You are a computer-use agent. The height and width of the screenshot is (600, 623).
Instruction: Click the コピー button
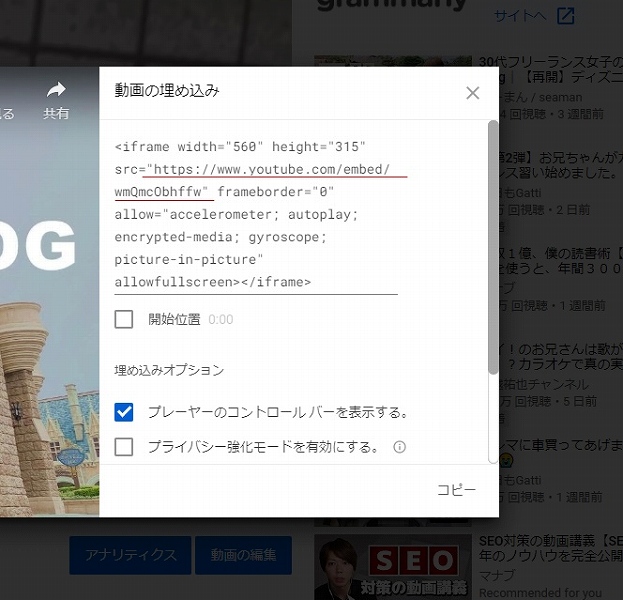click(x=456, y=490)
